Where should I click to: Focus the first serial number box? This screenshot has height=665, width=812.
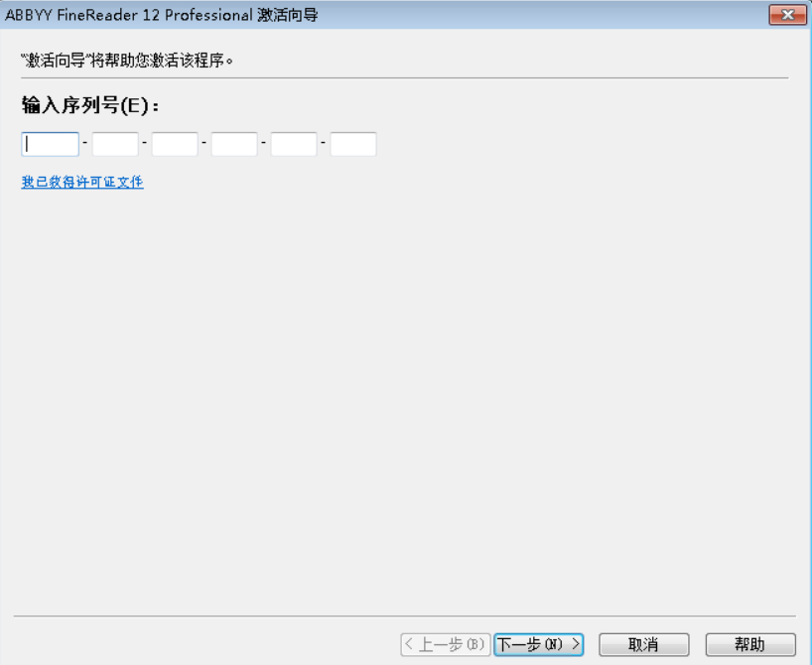[51, 144]
